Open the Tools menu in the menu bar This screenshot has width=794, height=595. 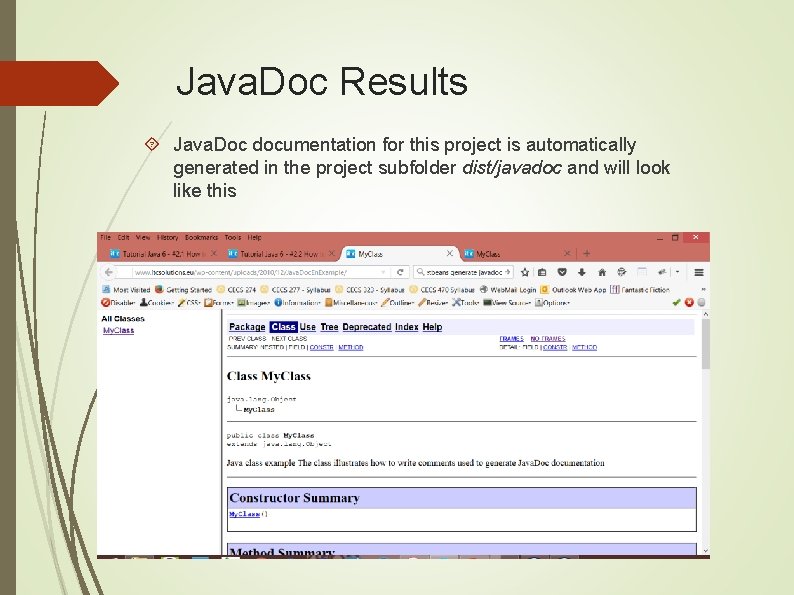(x=233, y=237)
